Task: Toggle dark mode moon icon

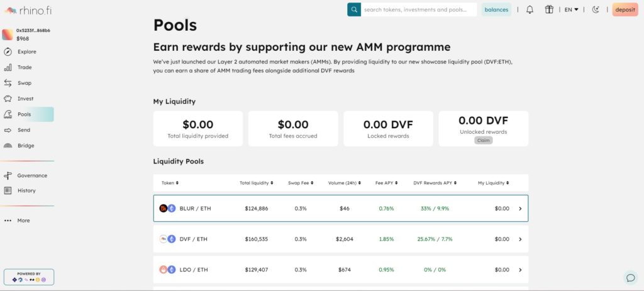Action: pos(596,9)
